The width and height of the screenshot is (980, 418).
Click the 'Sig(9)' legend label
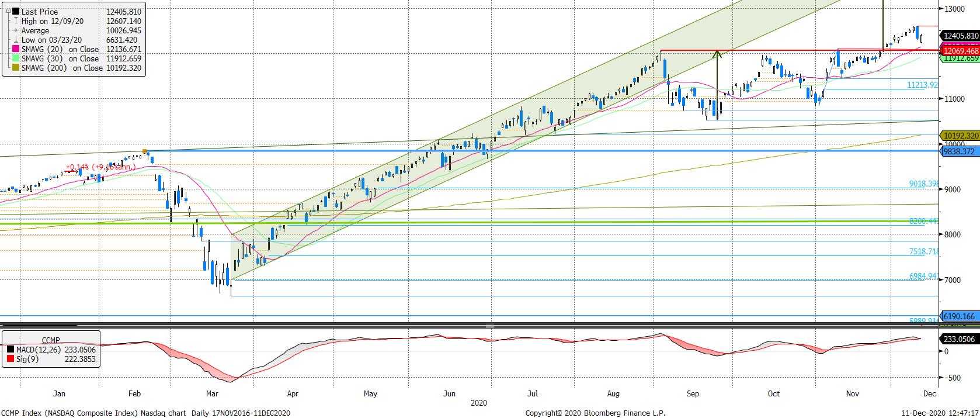coord(27,358)
